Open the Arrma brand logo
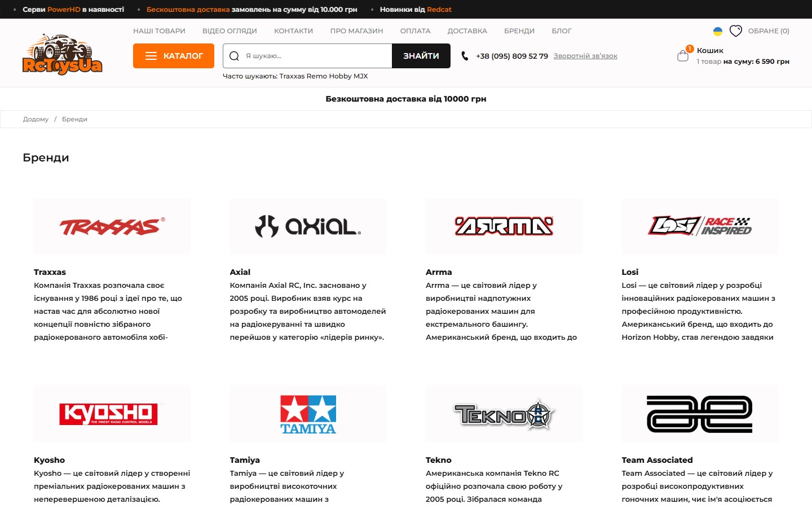Image resolution: width=812 pixels, height=508 pixels. coord(504,227)
